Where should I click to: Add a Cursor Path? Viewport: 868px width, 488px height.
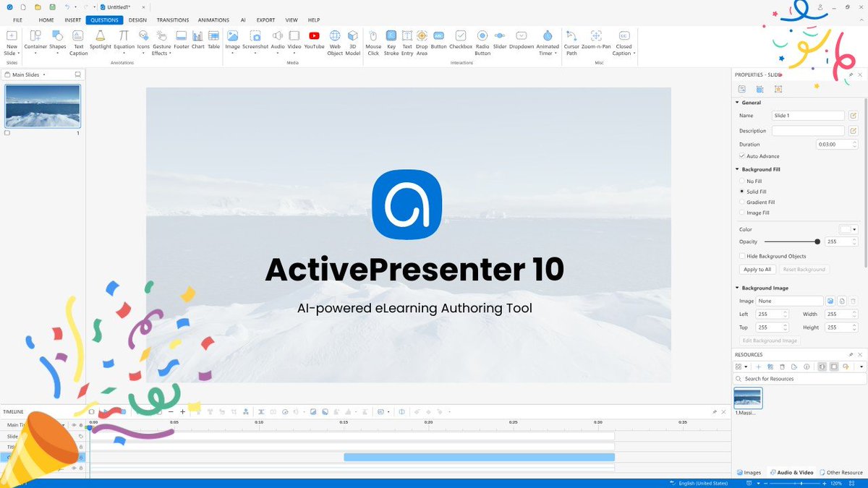pos(571,43)
